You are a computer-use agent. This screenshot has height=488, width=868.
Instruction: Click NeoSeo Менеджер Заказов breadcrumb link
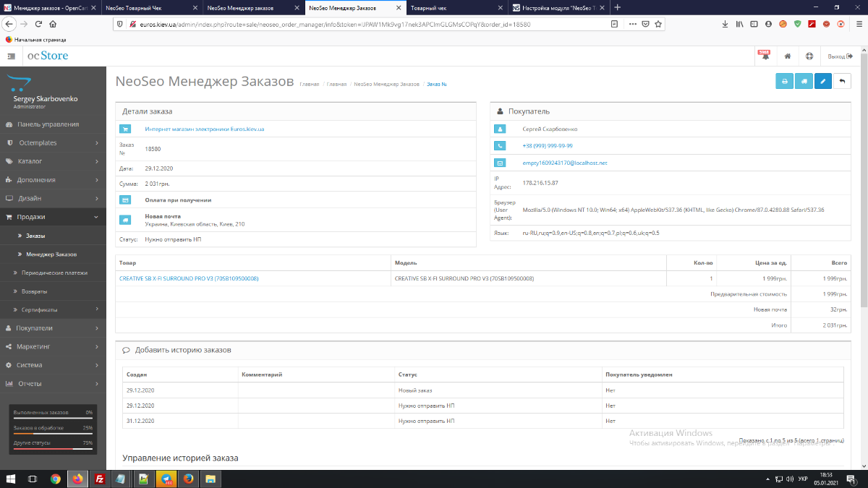click(387, 84)
